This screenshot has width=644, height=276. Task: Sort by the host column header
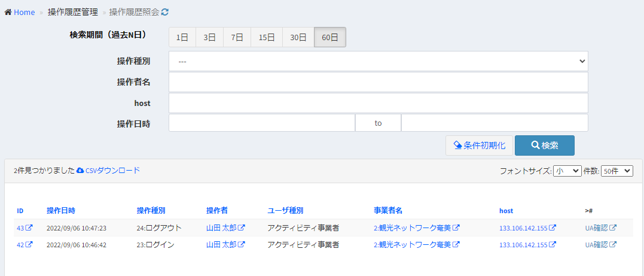[x=506, y=211]
